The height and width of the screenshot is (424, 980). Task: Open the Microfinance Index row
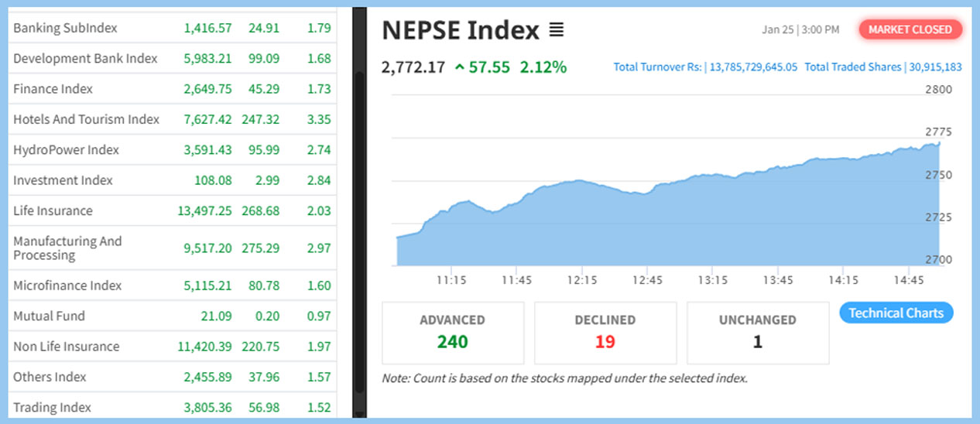67,286
